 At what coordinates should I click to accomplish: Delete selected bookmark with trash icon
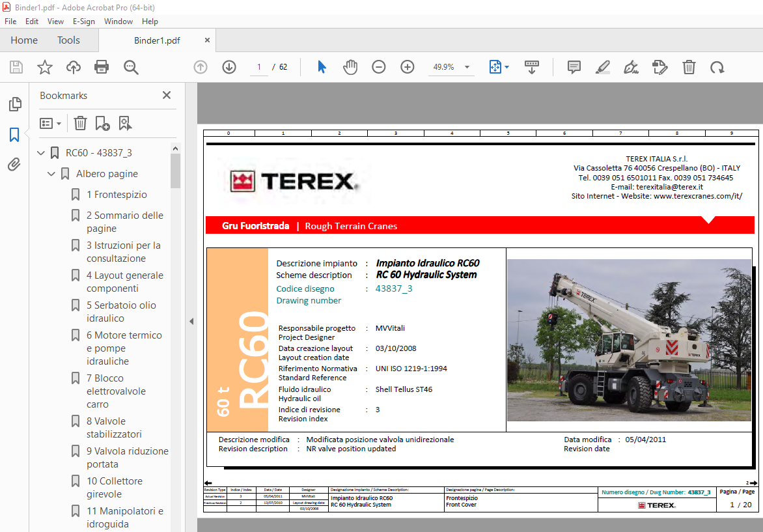[x=80, y=123]
